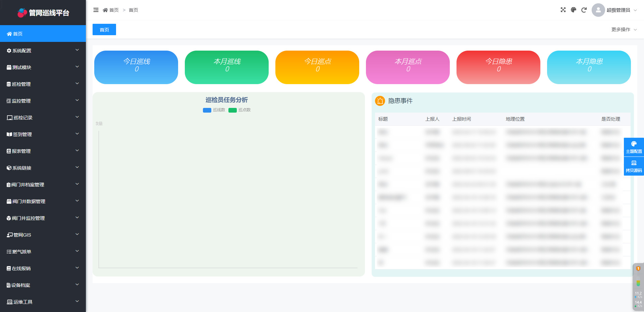The width and height of the screenshot is (644, 312).
Task: Click the sidebar collapse hamburger icon
Action: pos(96,10)
